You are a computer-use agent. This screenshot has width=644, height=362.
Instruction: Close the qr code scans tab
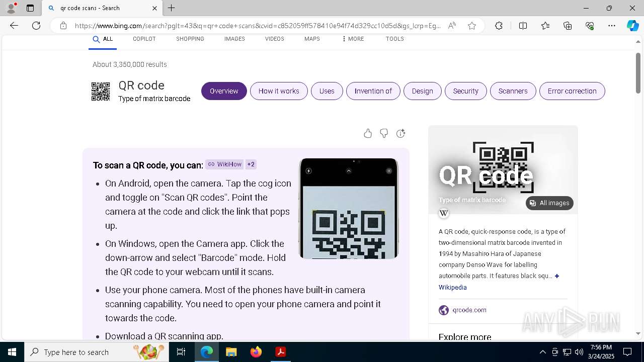pos(154,8)
